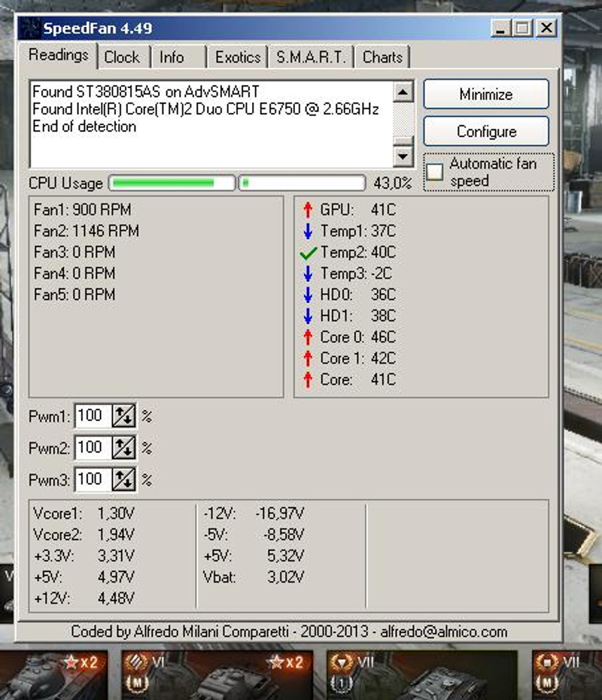The image size is (602, 700).
Task: Click the blue down arrow beside Temp1
Action: click(307, 232)
